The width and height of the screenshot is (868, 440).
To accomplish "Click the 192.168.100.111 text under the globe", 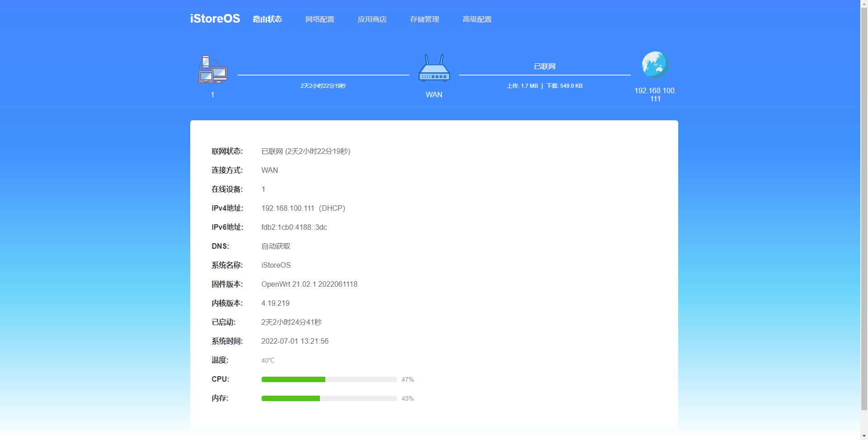I will point(655,95).
